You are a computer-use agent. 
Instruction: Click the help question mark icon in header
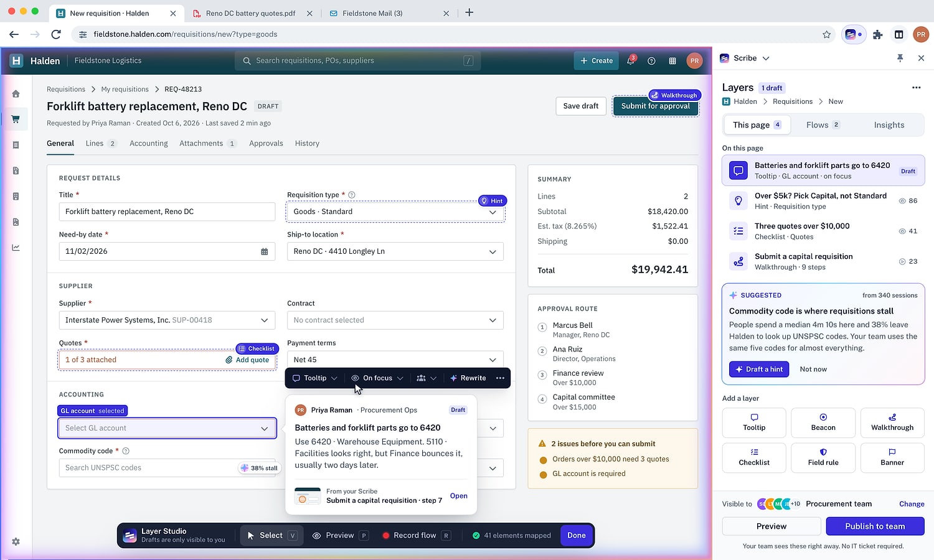(x=651, y=61)
